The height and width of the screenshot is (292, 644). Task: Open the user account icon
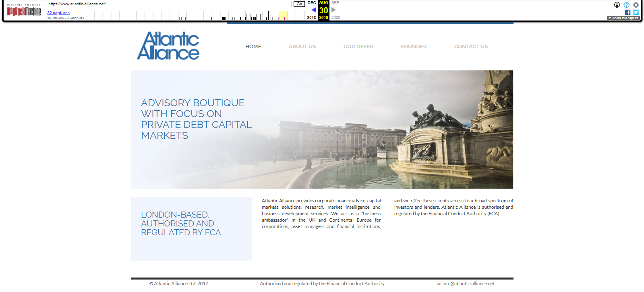click(x=617, y=5)
